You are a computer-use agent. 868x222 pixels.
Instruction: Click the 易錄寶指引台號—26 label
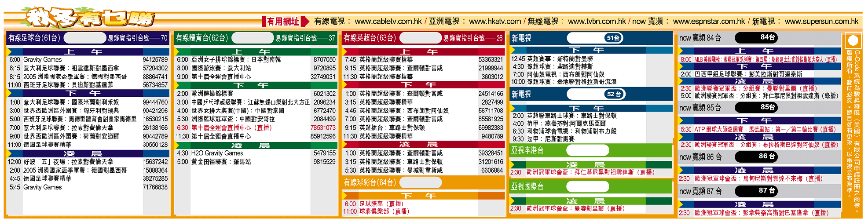coord(473,38)
